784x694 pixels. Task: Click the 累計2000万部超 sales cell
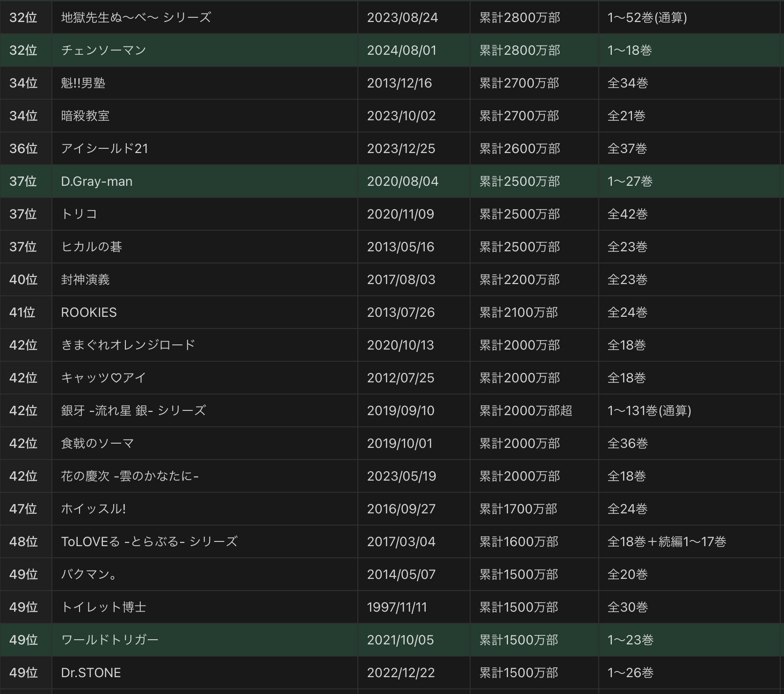pos(525,410)
